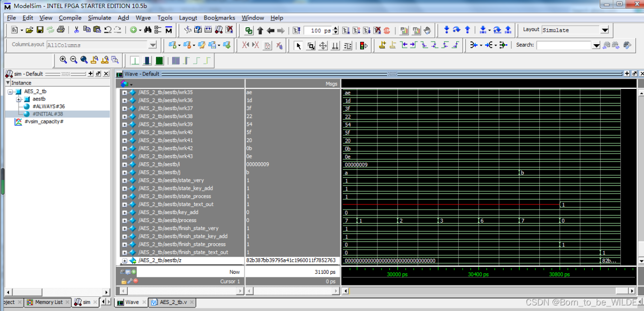Image resolution: width=644 pixels, height=311 pixels.
Task: Expand the finish_state_very signal row
Action: point(124,229)
